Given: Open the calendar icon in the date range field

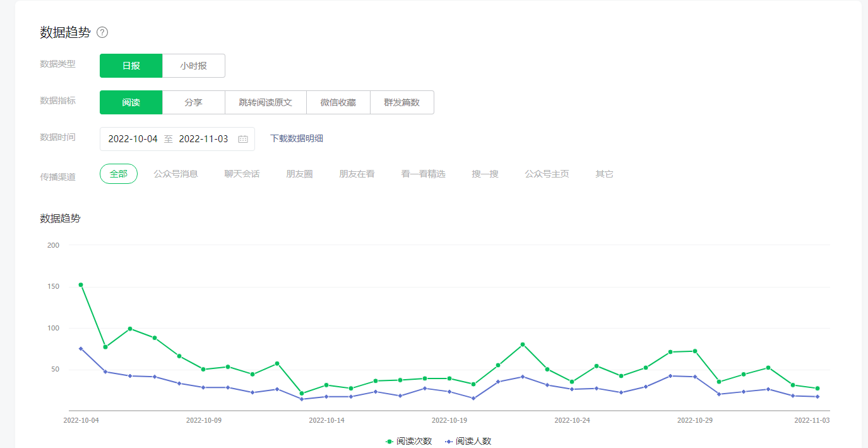Looking at the screenshot, I should point(243,139).
